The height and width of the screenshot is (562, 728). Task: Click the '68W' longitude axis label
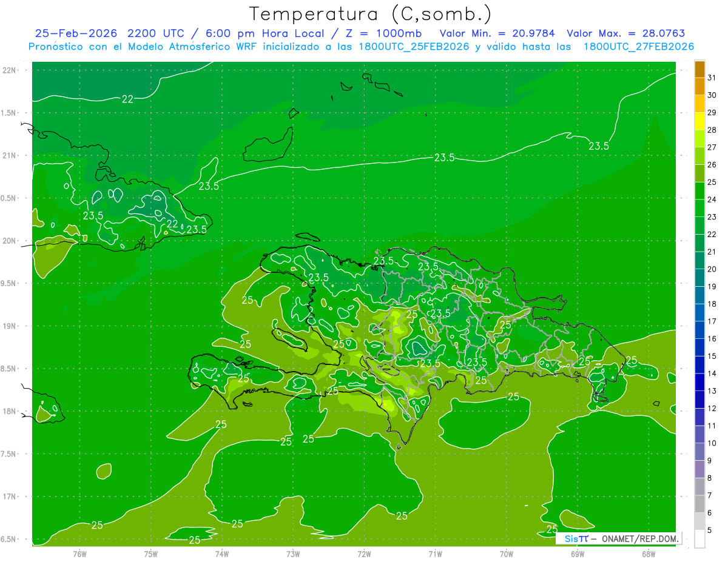pos(649,554)
